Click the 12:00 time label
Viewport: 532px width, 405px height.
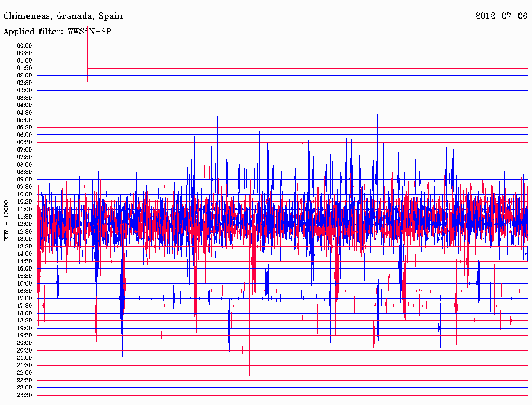[x=24, y=224]
